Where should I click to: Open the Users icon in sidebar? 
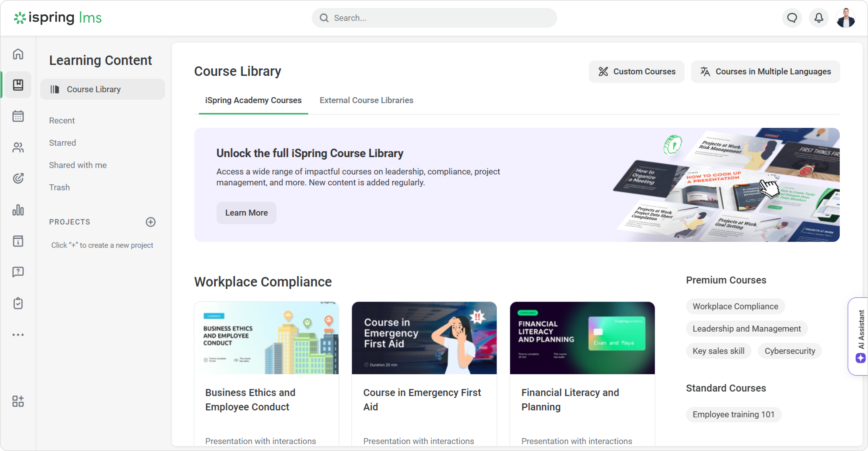click(x=18, y=147)
